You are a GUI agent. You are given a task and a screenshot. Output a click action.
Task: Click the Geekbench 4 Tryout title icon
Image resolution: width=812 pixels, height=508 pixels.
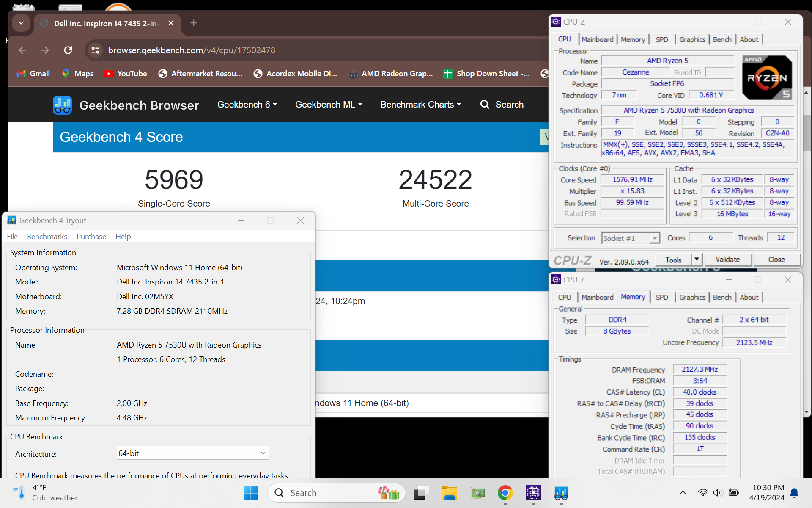[11, 220]
